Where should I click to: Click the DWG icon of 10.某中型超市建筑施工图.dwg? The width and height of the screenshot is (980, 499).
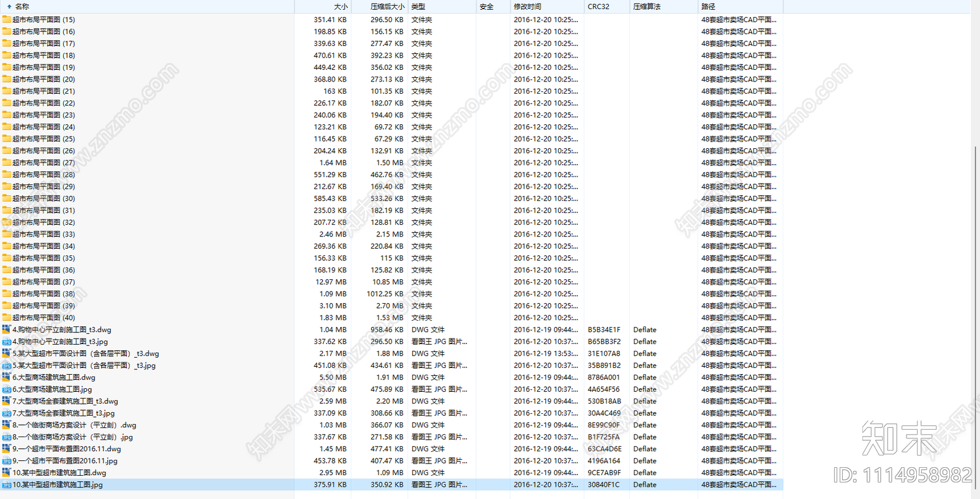click(x=7, y=473)
